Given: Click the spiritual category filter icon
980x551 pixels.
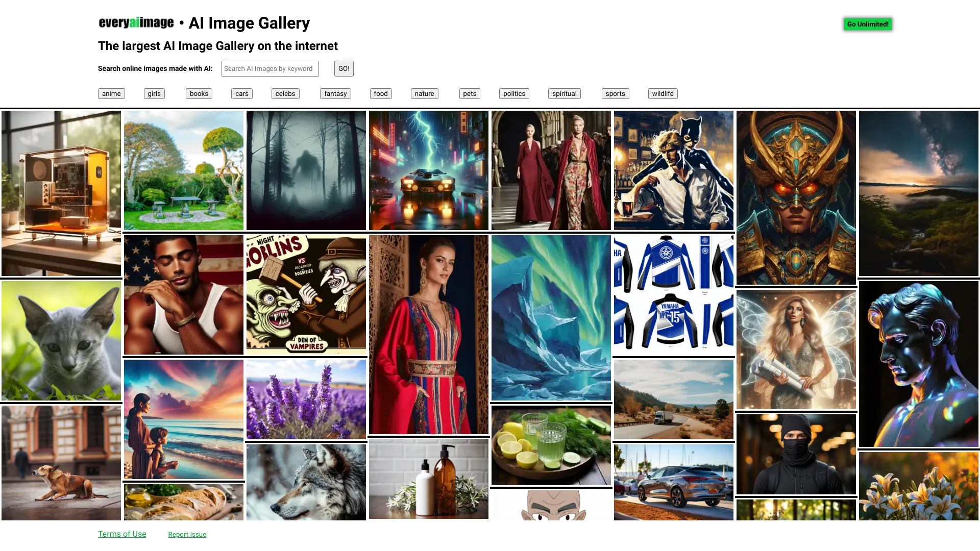Looking at the screenshot, I should tap(565, 93).
